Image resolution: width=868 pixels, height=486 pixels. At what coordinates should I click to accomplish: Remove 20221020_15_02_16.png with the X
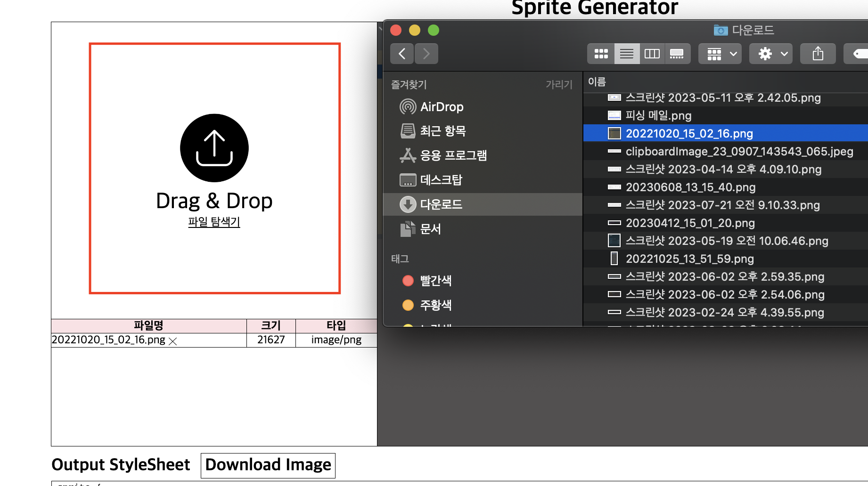coord(172,341)
